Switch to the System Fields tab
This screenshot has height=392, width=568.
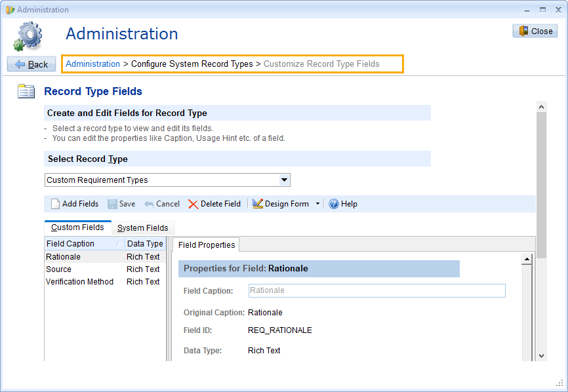tap(143, 228)
